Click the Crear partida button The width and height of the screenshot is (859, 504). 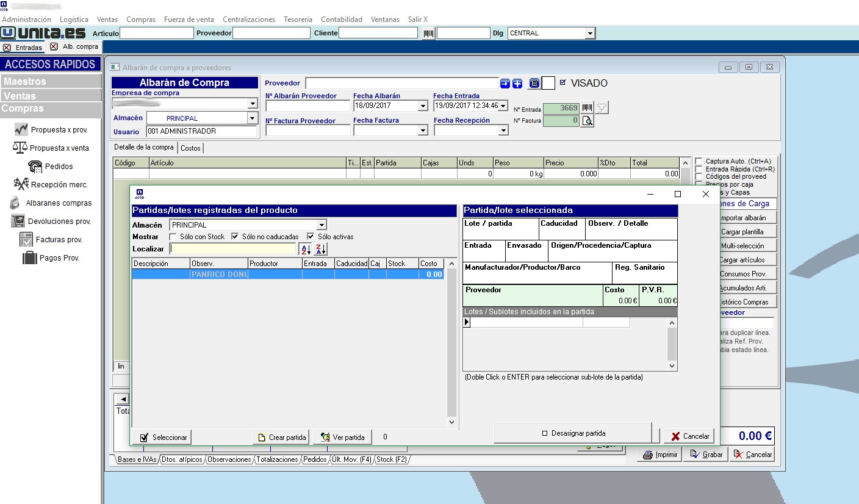coord(281,437)
